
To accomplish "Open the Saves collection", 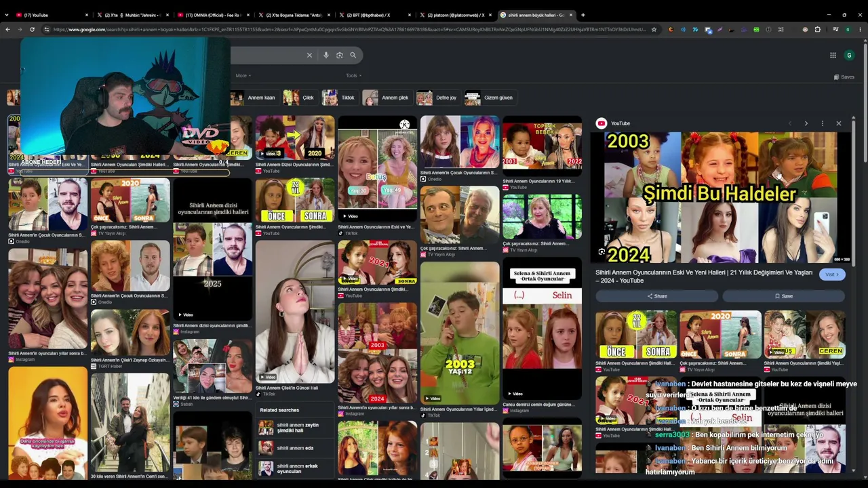I will [x=844, y=77].
